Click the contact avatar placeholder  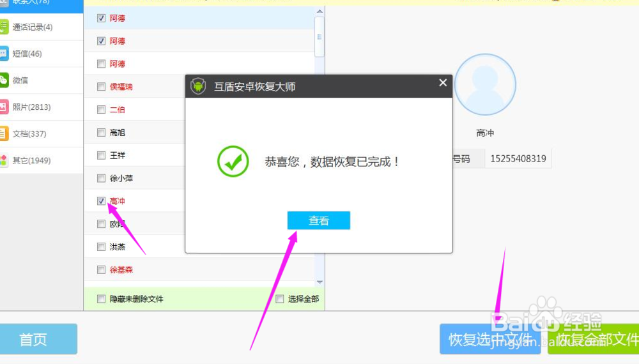click(x=485, y=84)
